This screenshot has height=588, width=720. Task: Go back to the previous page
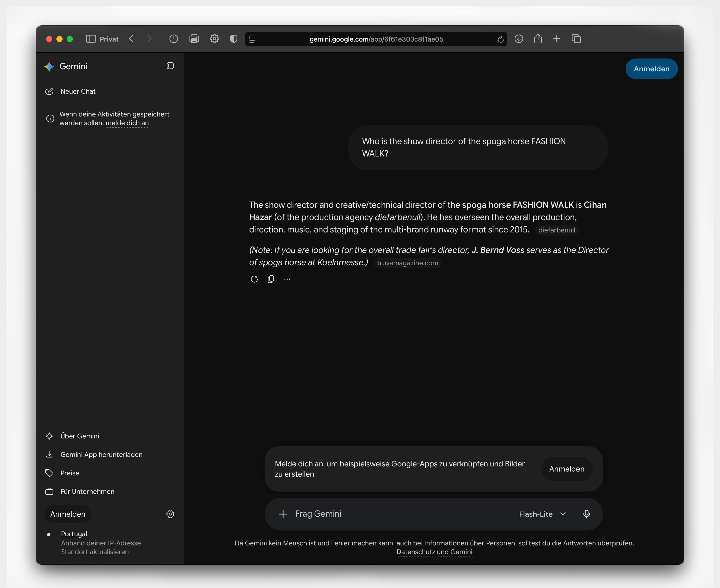click(131, 39)
